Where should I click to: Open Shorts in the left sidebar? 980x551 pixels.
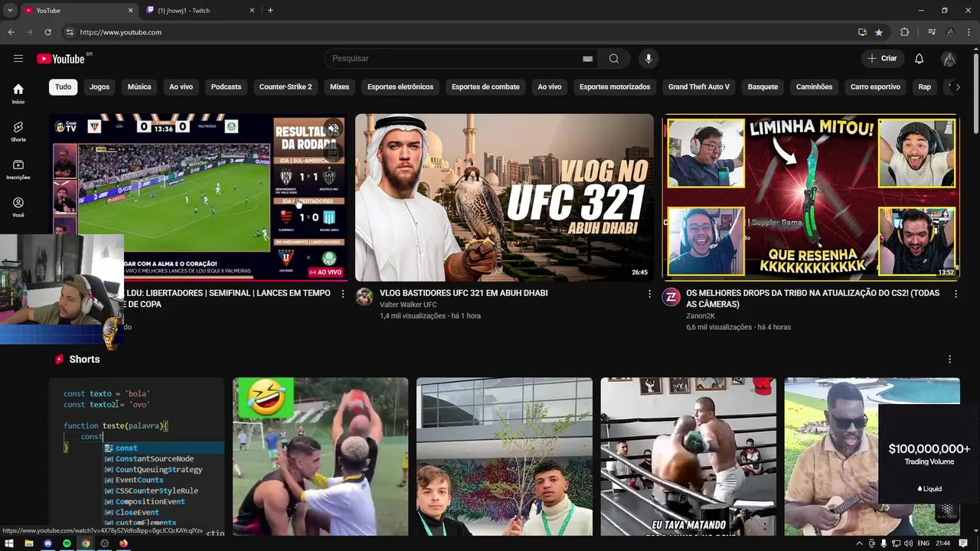click(x=18, y=132)
